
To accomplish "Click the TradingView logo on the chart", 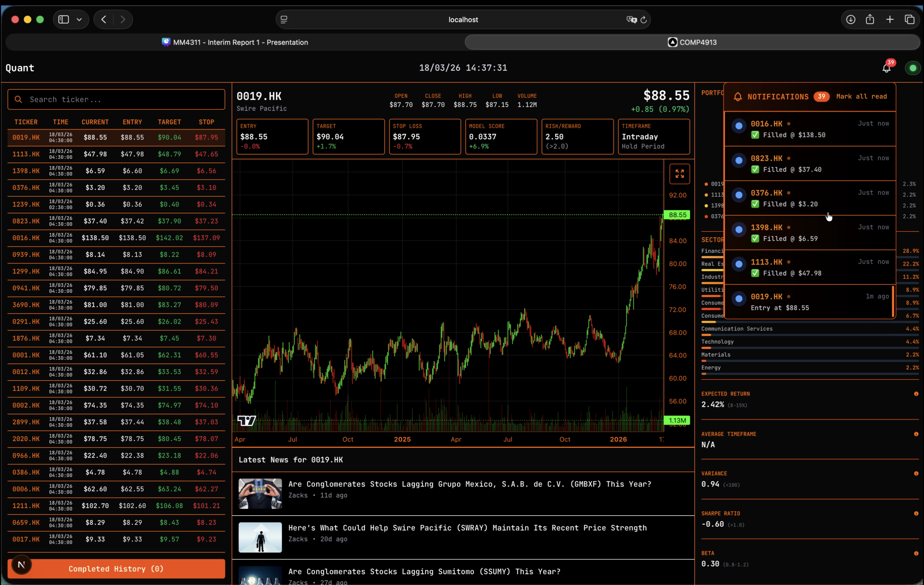I will [x=246, y=421].
